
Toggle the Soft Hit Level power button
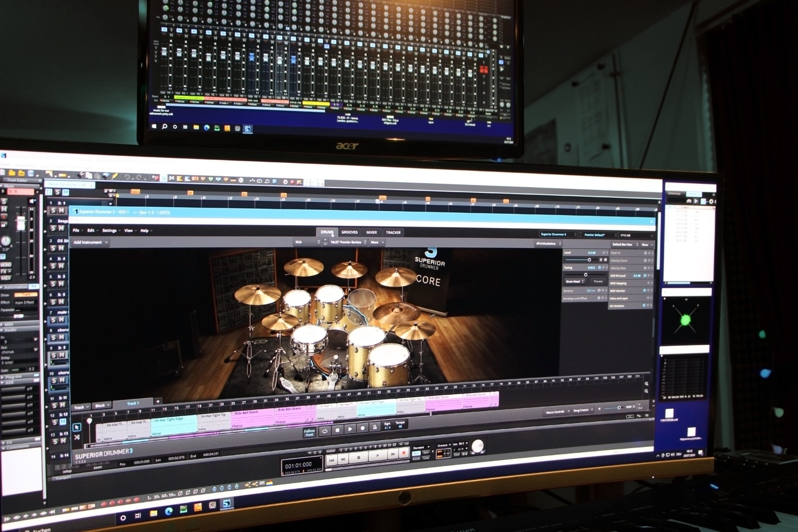[x=645, y=275]
